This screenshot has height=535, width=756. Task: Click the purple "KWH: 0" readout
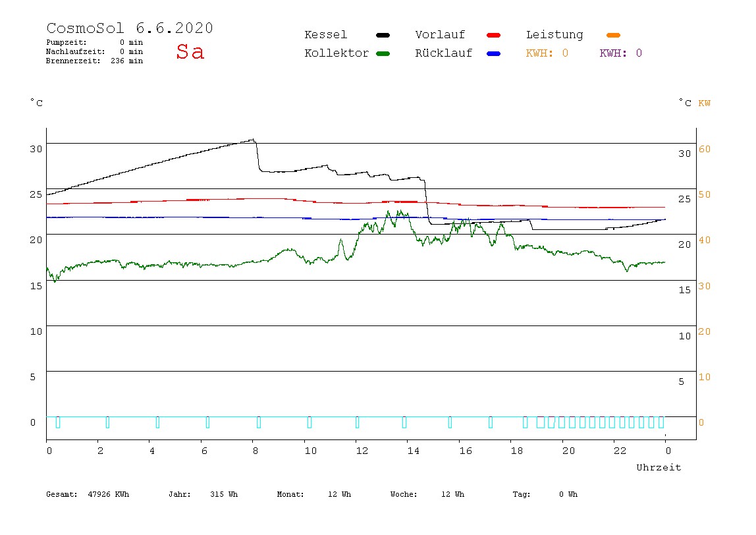coord(621,53)
